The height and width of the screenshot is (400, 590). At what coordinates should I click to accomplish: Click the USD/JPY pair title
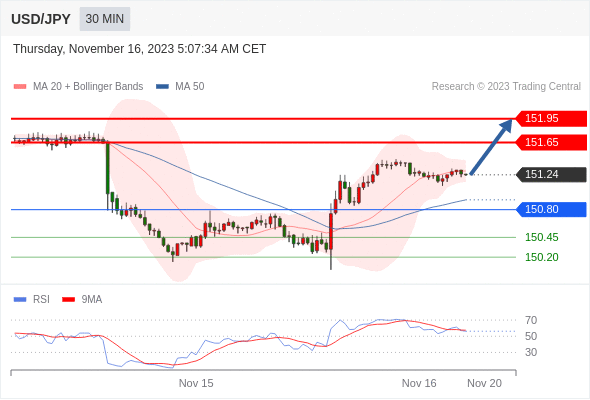[41, 19]
